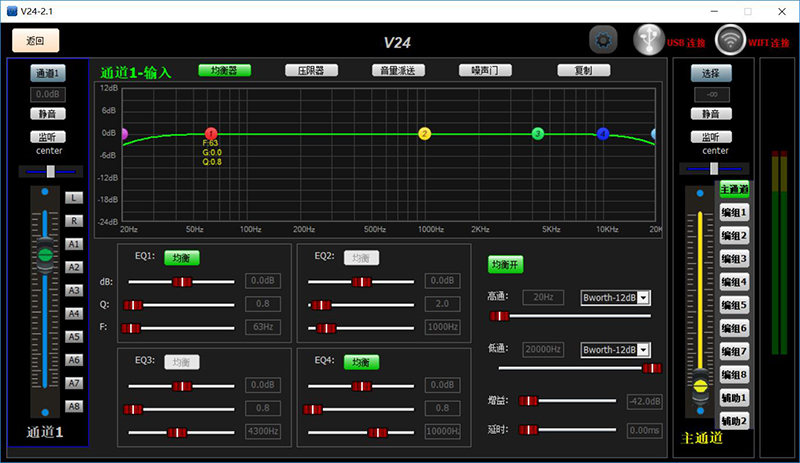
Task: Click the 增益 gain slider
Action: click(x=568, y=401)
